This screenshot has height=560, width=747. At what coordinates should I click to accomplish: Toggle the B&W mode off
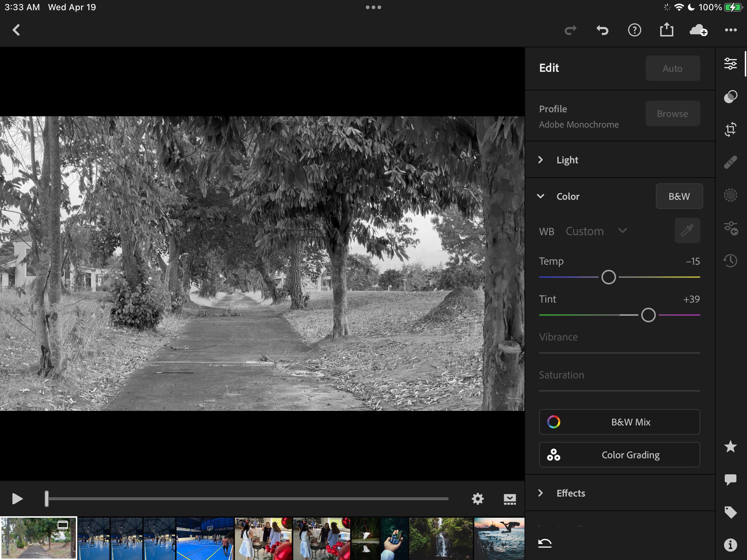tap(679, 196)
